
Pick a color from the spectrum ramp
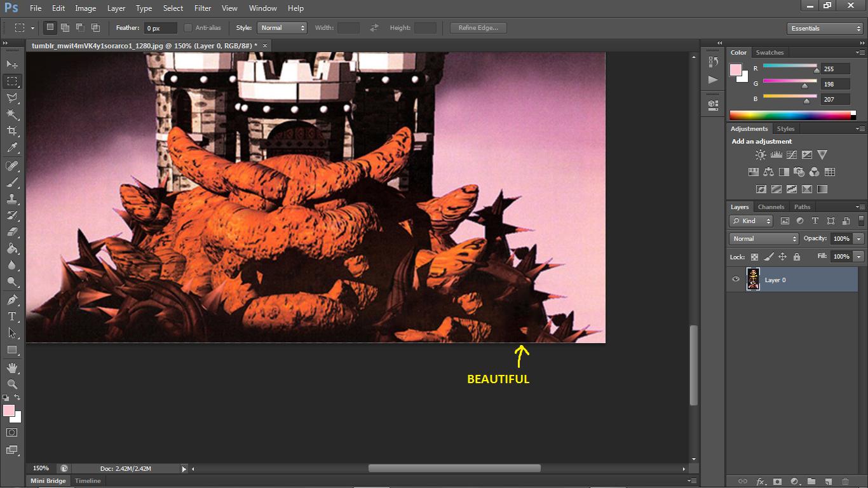pyautogui.click(x=790, y=116)
